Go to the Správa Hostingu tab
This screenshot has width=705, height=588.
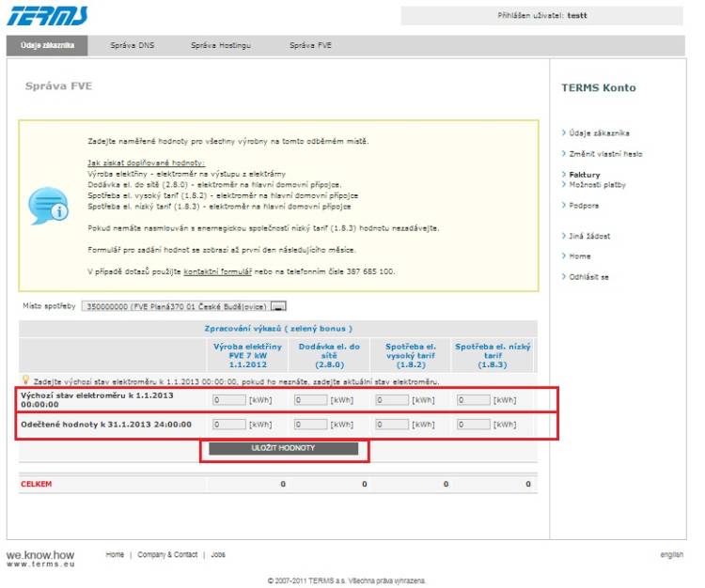[220, 45]
